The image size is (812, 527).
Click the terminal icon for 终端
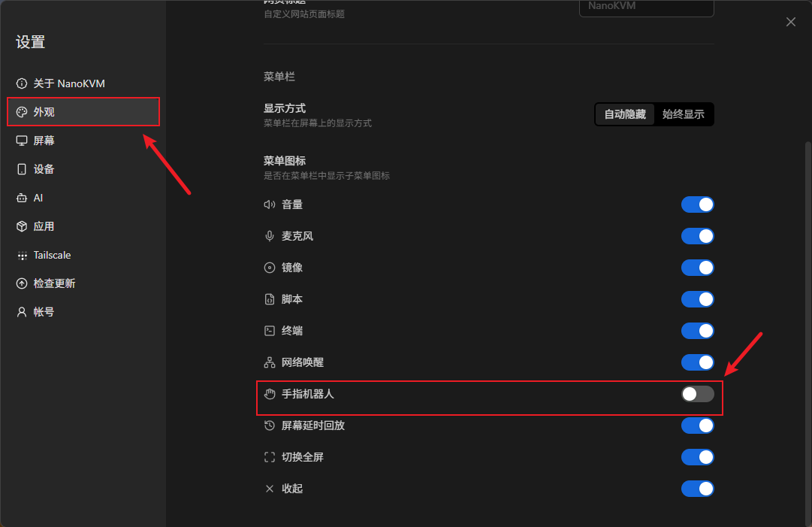[x=269, y=331]
